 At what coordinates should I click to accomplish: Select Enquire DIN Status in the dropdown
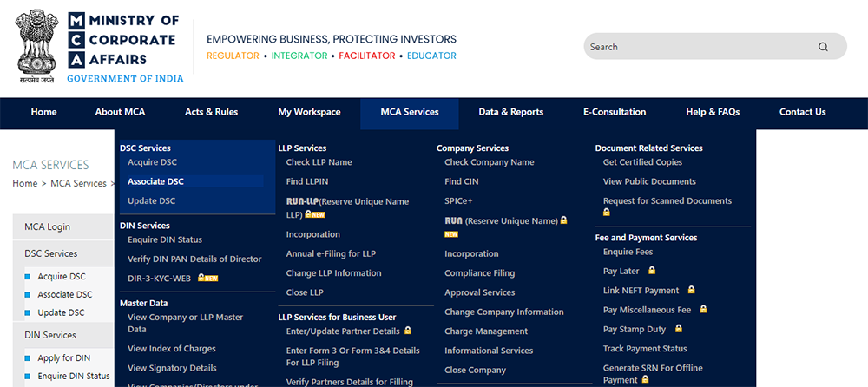164,239
